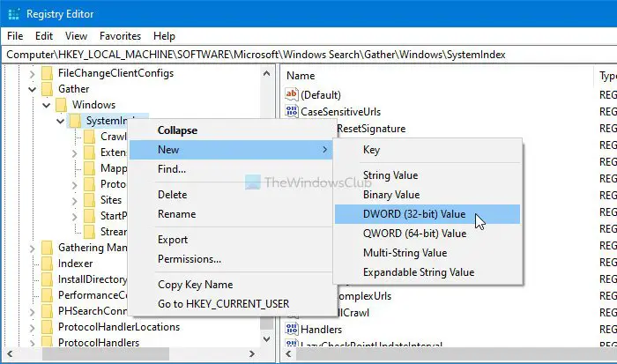Open the Edit menu
This screenshot has height=364, width=617.
tap(44, 36)
